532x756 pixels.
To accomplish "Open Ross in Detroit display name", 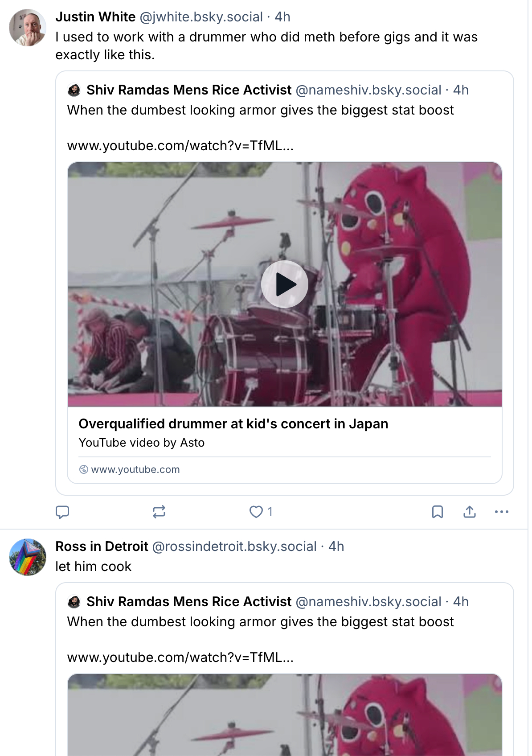I will coord(102,546).
